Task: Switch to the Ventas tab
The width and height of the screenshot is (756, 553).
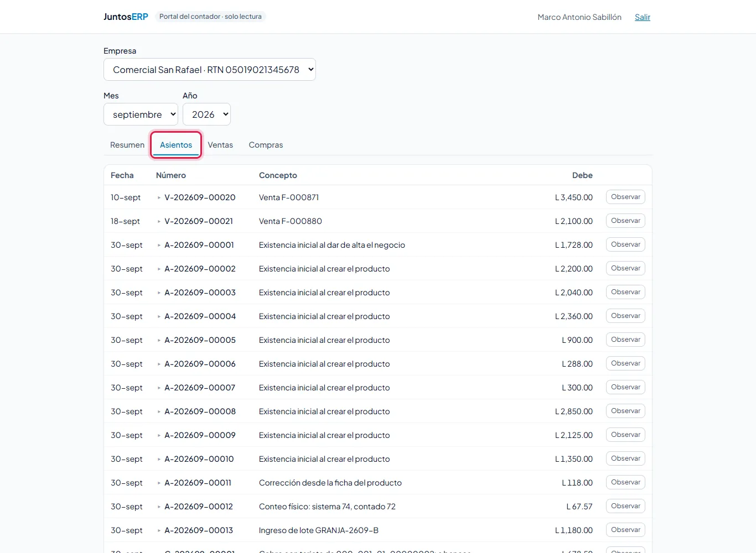Action: (x=220, y=145)
